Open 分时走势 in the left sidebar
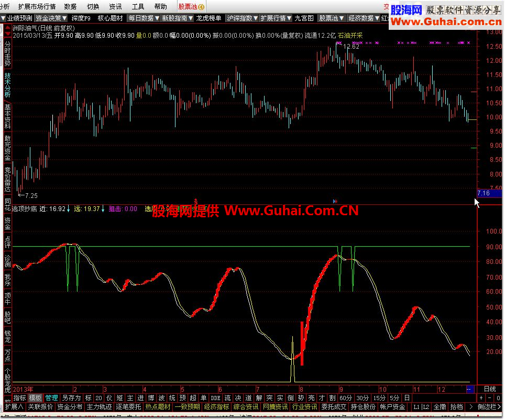Viewport: 505px width, 420px height. tap(7, 53)
